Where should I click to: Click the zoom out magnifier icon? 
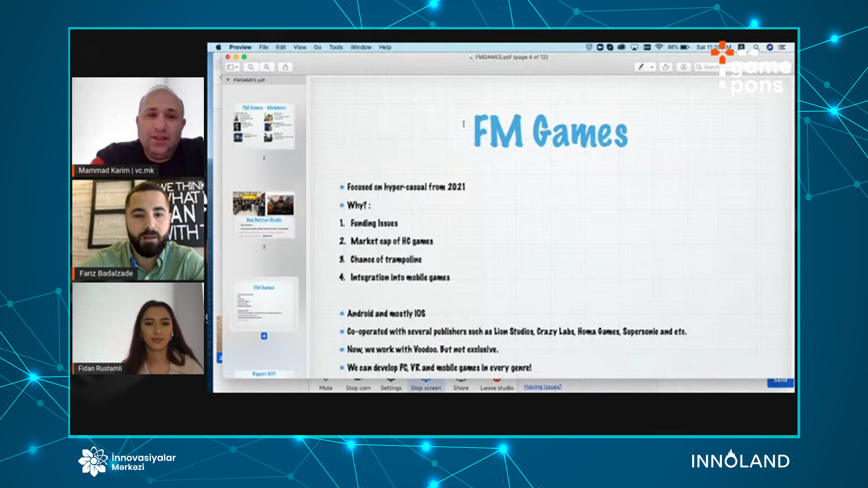[250, 67]
